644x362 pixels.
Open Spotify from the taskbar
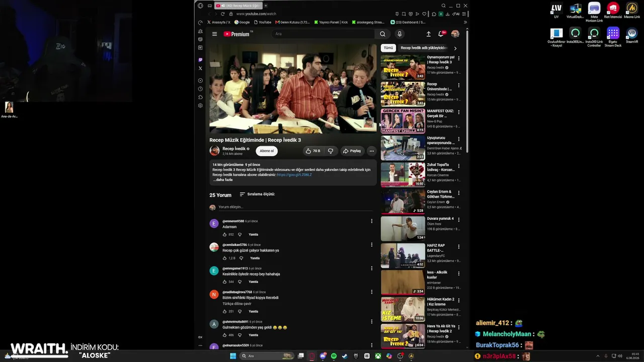(x=334, y=356)
